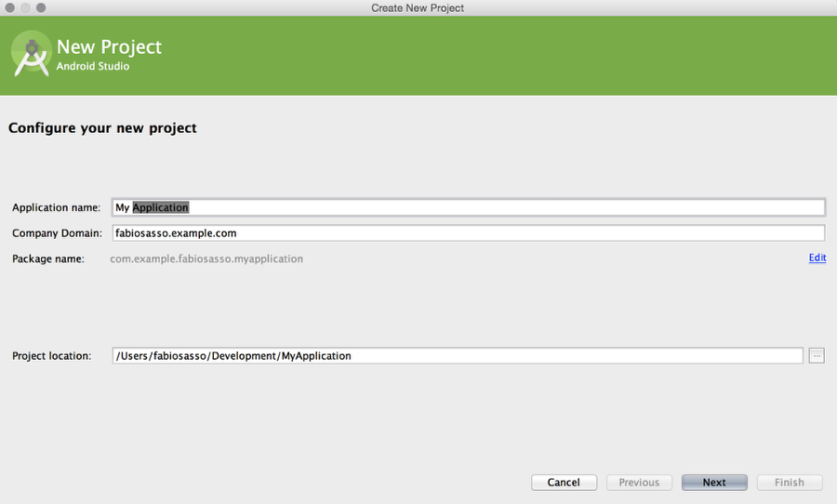This screenshot has width=837, height=504.
Task: Open the project location browse button
Action: (817, 355)
